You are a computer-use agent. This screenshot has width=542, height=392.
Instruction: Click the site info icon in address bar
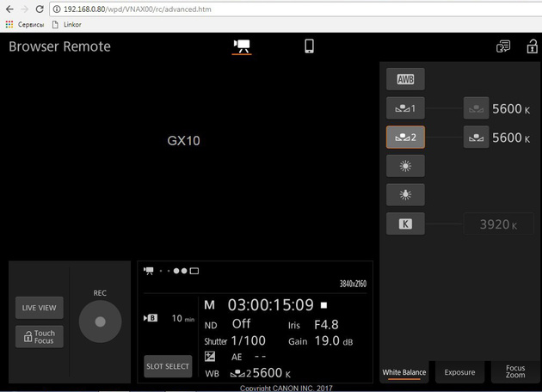57,9
